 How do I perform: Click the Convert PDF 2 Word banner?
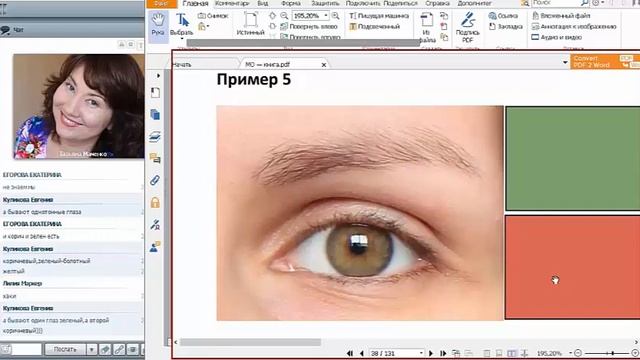tap(605, 61)
